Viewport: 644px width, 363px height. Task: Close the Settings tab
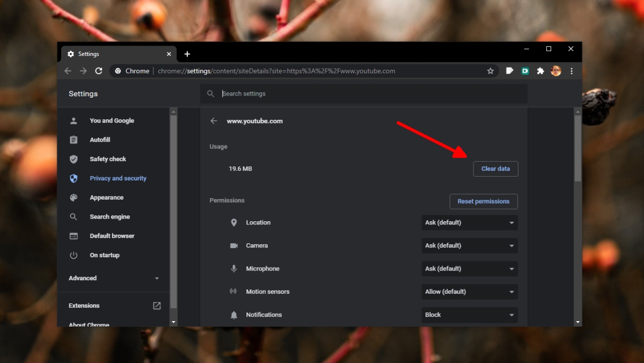169,54
